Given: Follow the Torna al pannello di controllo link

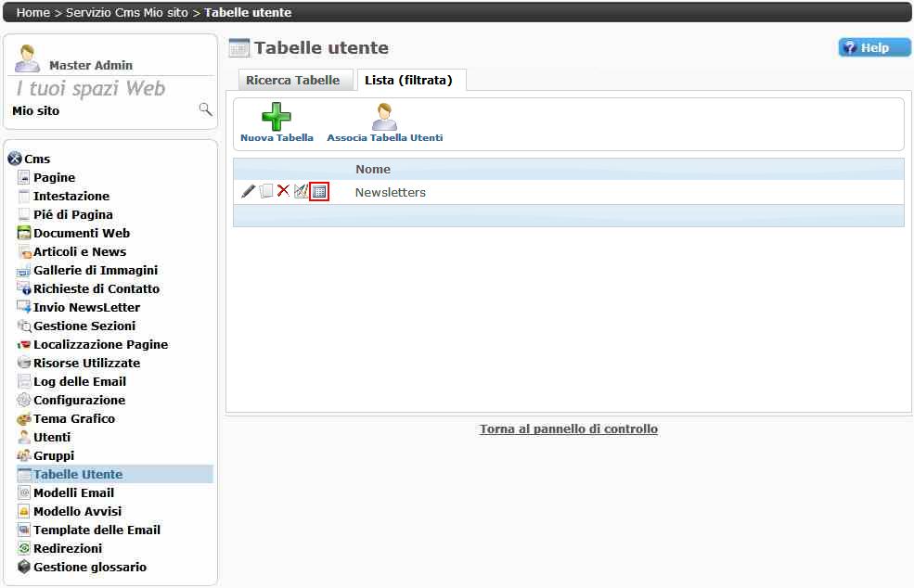Looking at the screenshot, I should 568,429.
